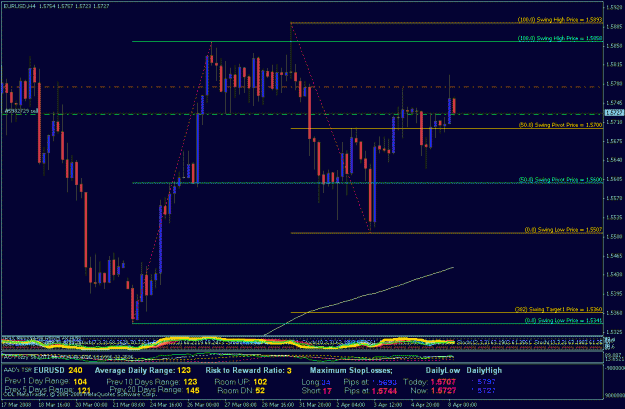
Task: Click the '3 Apr 12:00' time axis label
Action: pyautogui.click(x=389, y=404)
